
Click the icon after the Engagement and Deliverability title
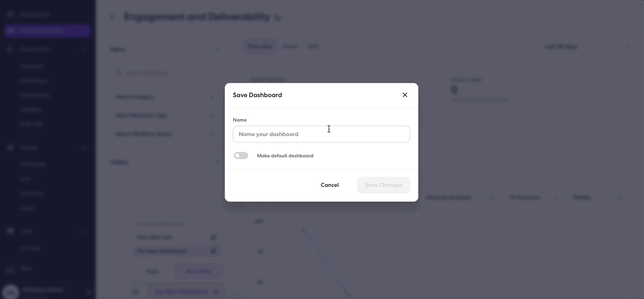point(278,18)
